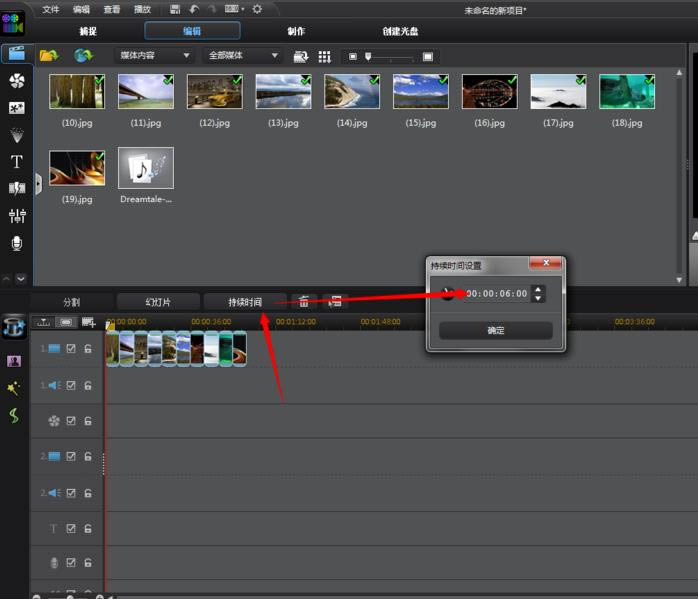
Task: Switch to storyboard view icon
Action: tap(66, 322)
